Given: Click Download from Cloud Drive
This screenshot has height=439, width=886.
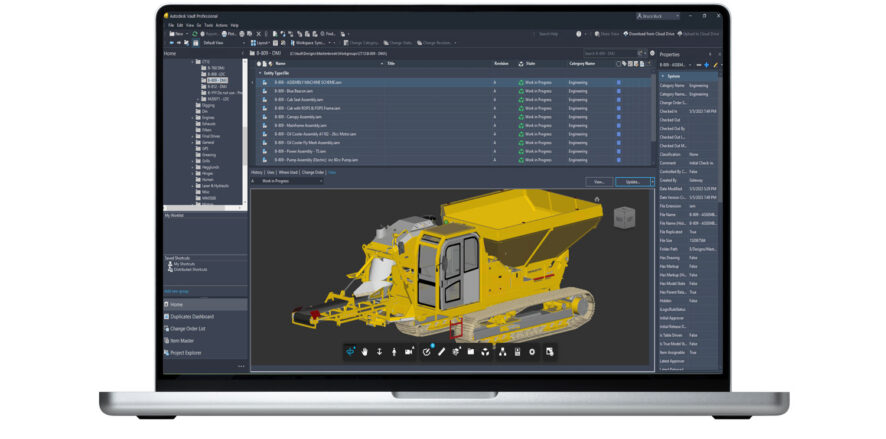Looking at the screenshot, I should (x=649, y=34).
